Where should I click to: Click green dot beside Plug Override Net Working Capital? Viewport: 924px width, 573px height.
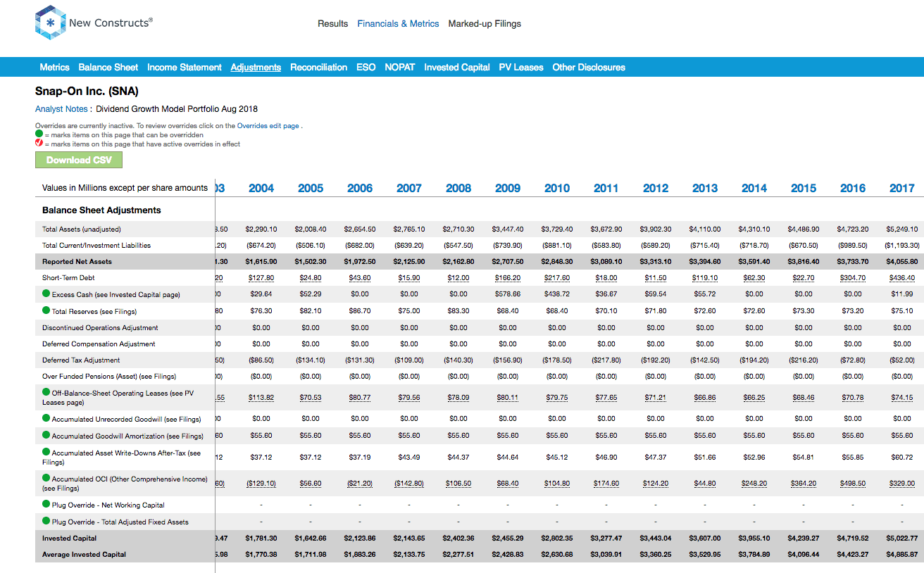coord(46,504)
